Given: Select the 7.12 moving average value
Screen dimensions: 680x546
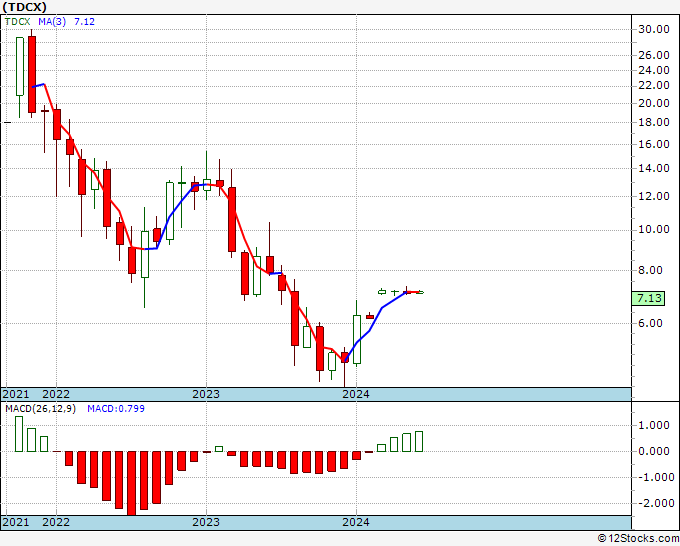Looking at the screenshot, I should tap(84, 22).
